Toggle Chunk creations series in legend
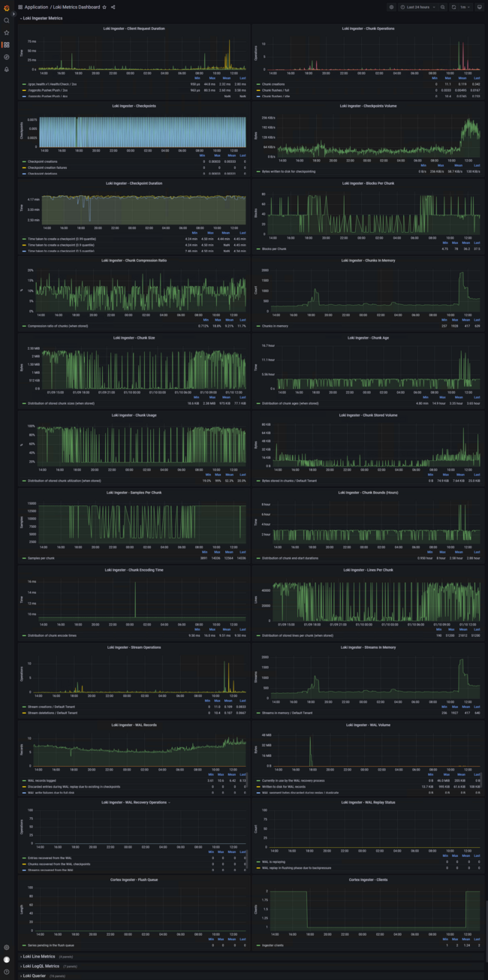Image resolution: width=488 pixels, height=980 pixels. pyautogui.click(x=273, y=84)
